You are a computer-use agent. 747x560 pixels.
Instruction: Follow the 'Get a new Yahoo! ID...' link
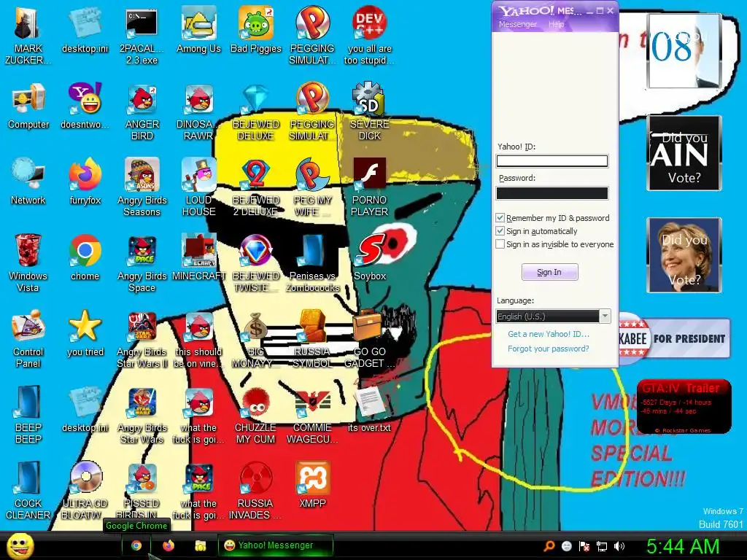pyautogui.click(x=549, y=334)
